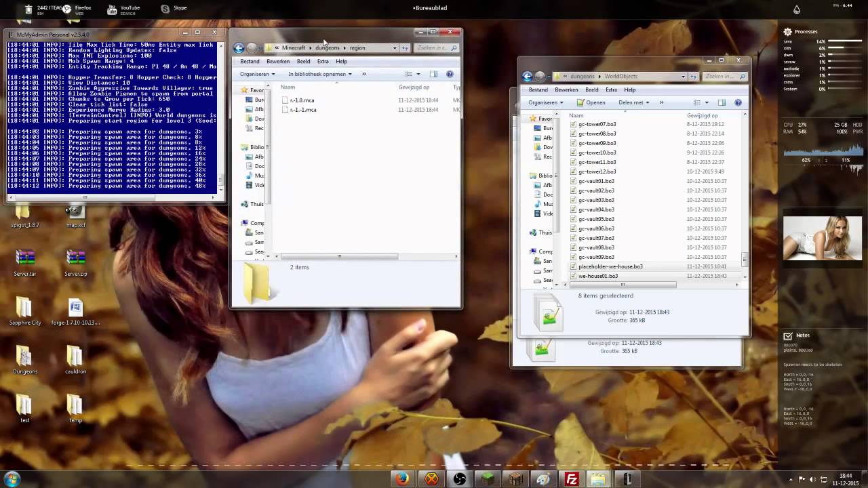This screenshot has height=488, width=868.
Task: Click dungeons in WorldObjects window breadcrumb
Action: click(x=583, y=77)
